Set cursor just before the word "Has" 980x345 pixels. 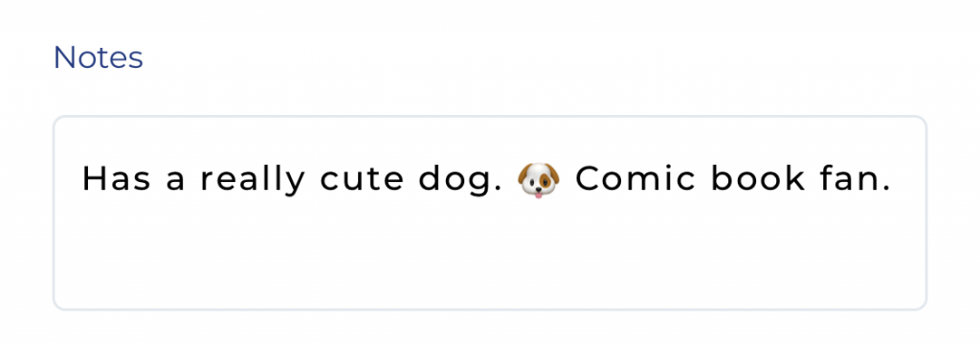pyautogui.click(x=81, y=180)
